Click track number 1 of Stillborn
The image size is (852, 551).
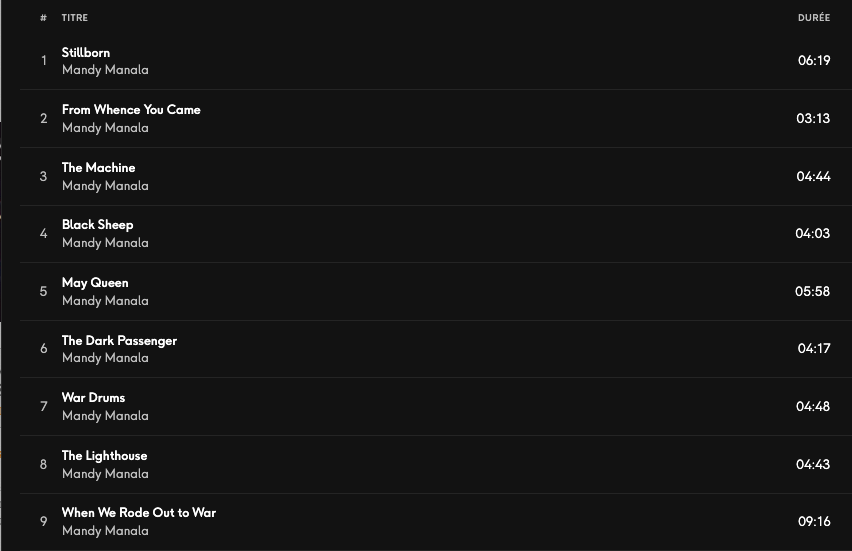43,61
